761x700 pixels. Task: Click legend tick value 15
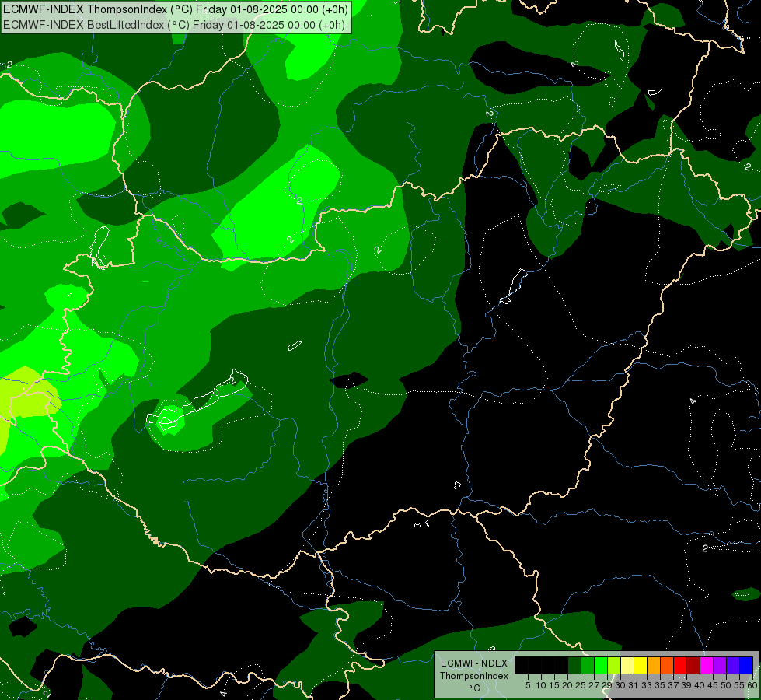[x=554, y=685]
